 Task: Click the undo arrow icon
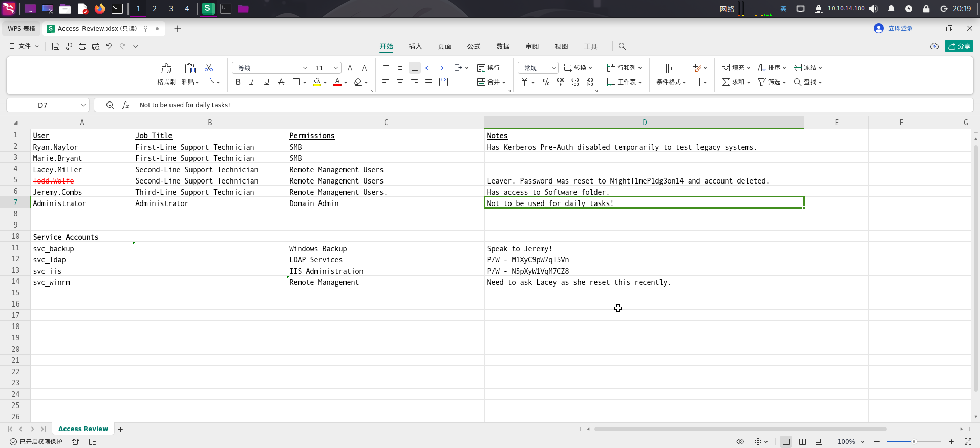coord(109,46)
